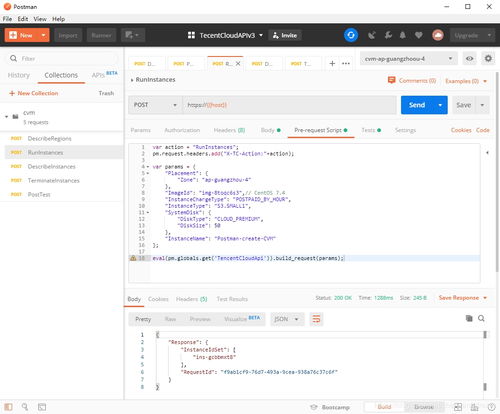The height and width of the screenshot is (414, 500).
Task: Copy response with the copy icon
Action: click(x=469, y=318)
